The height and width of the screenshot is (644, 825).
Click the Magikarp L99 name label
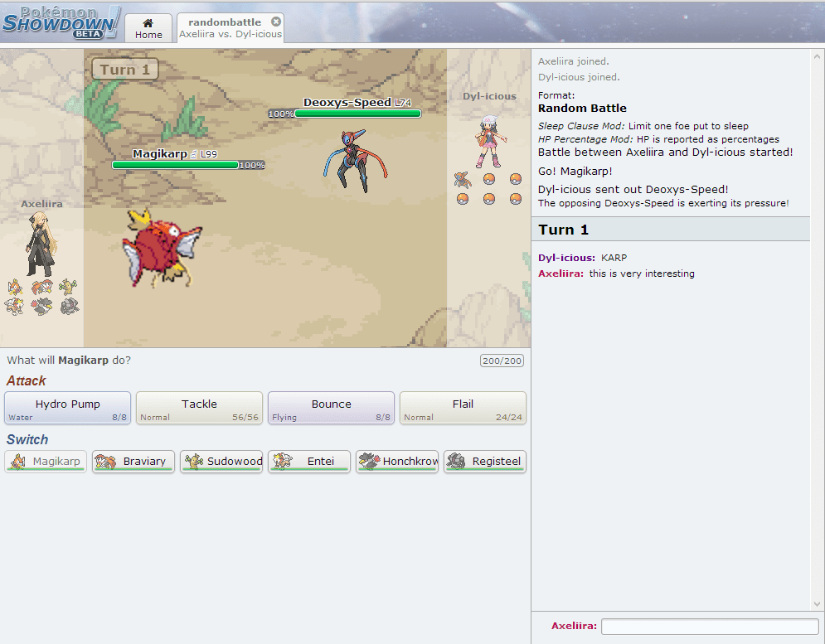(175, 153)
